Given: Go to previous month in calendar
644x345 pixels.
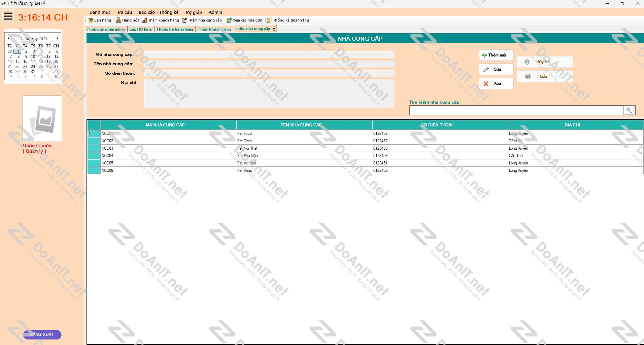Looking at the screenshot, I should point(8,38).
